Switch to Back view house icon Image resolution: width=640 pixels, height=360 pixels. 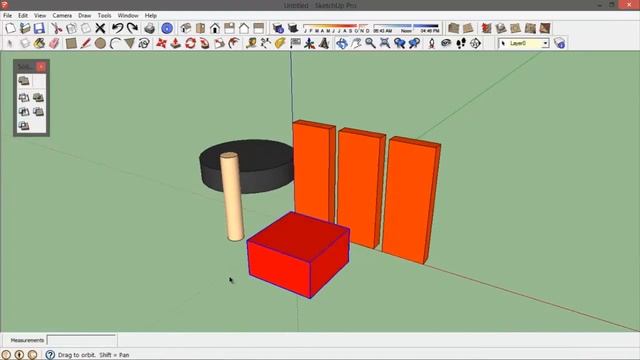244,28
